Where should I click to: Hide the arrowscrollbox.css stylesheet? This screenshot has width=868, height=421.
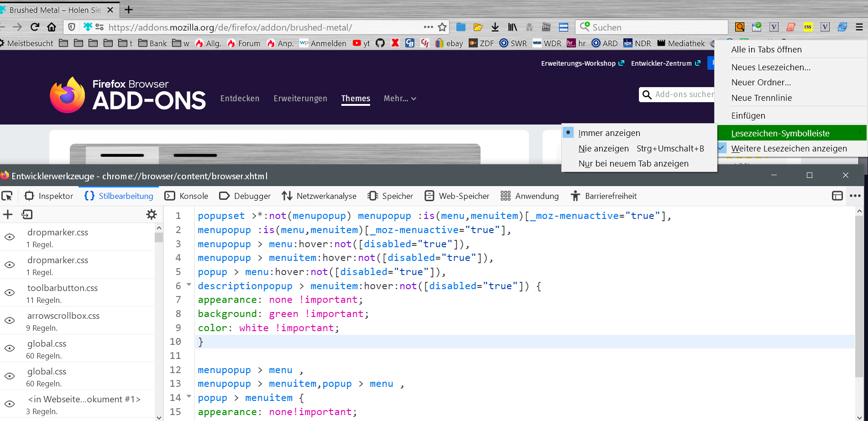(10, 320)
